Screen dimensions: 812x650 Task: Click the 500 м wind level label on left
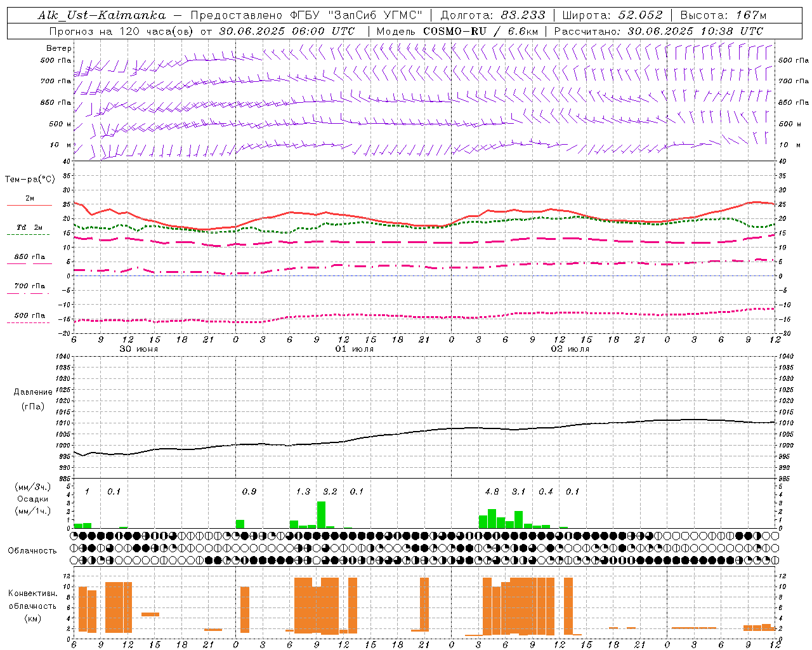(60, 124)
